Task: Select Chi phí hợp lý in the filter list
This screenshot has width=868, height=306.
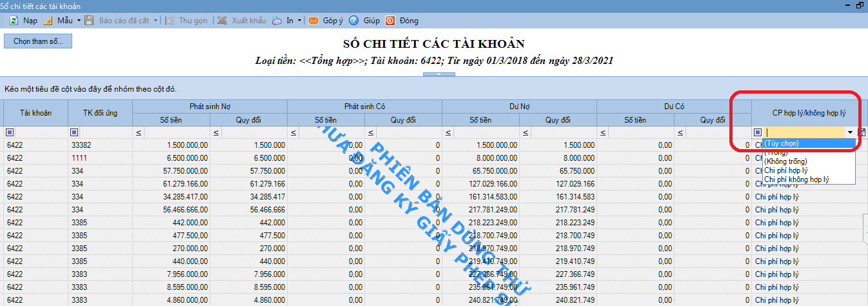Action: 809,170
